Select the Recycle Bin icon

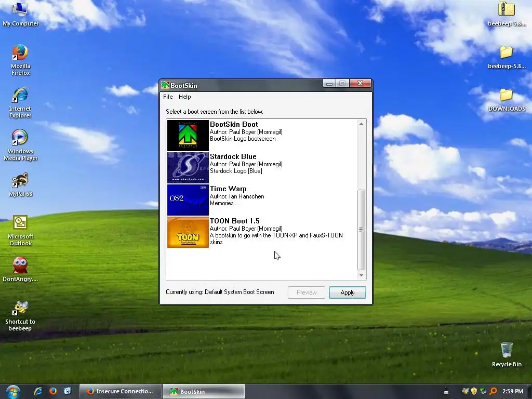[x=507, y=354]
